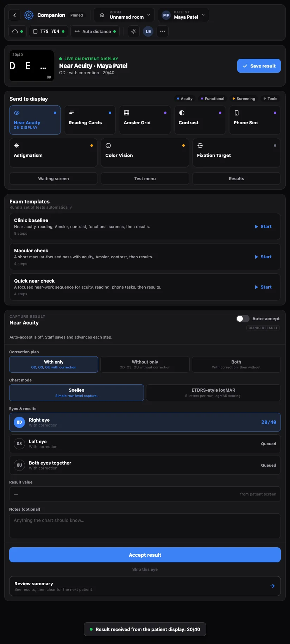Filter by the Screening category

[244, 99]
